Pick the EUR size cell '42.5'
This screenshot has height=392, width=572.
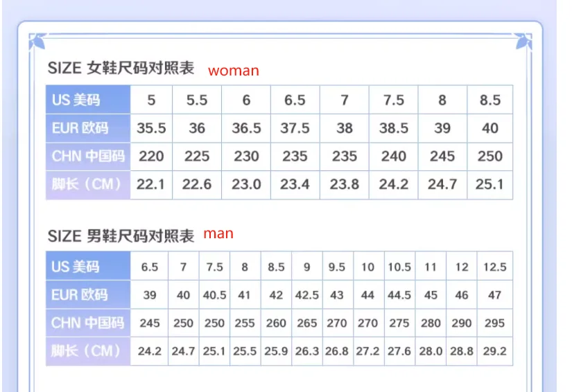307,295
